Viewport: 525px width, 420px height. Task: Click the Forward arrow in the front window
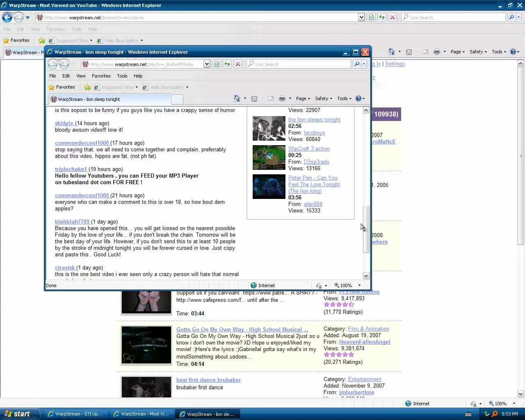[64, 64]
